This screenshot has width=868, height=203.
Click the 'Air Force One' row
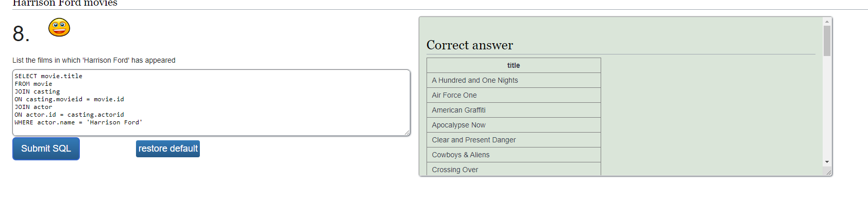click(514, 95)
